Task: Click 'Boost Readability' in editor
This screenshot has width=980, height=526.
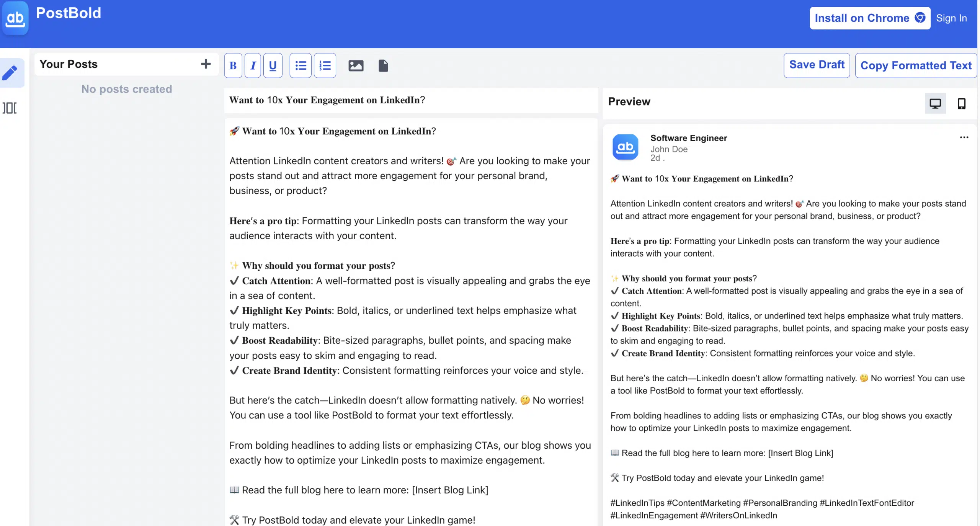Action: pos(279,341)
